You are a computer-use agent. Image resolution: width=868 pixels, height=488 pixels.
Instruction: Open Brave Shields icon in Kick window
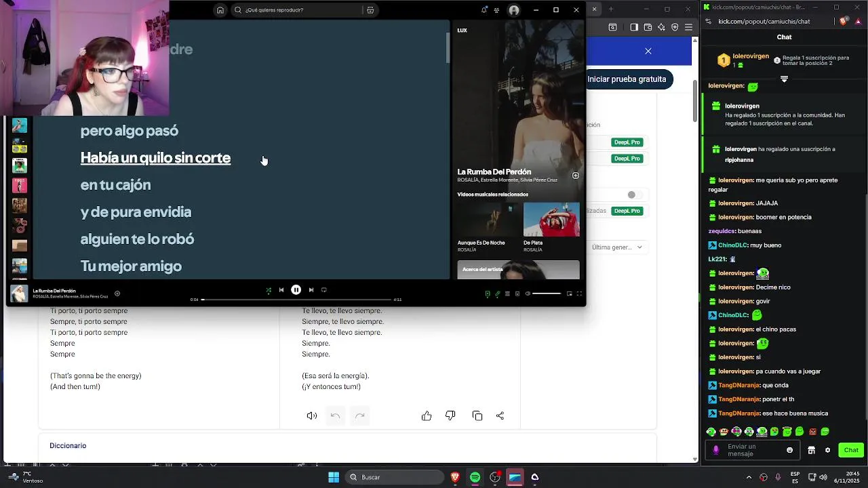pos(843,21)
